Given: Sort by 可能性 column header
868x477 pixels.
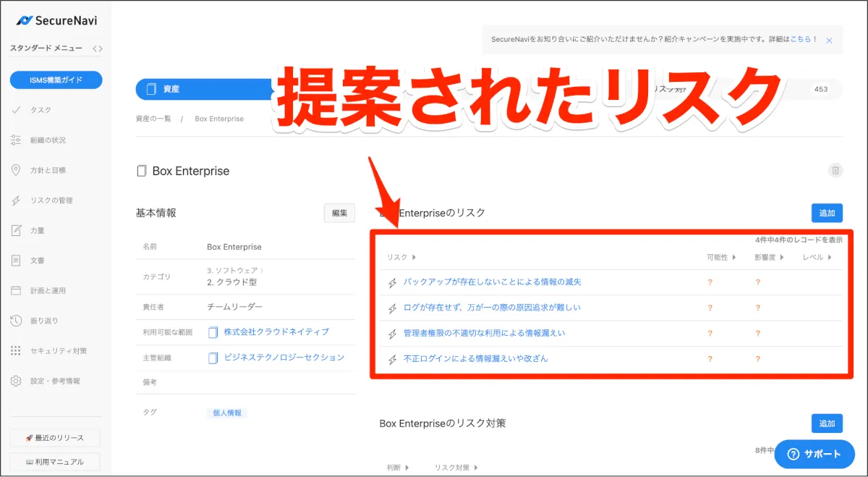Looking at the screenshot, I should coord(721,257).
